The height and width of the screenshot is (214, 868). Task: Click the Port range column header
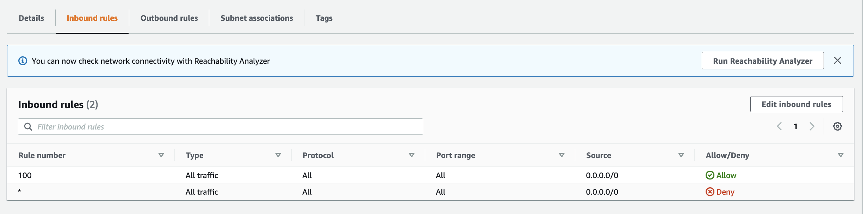(455, 155)
